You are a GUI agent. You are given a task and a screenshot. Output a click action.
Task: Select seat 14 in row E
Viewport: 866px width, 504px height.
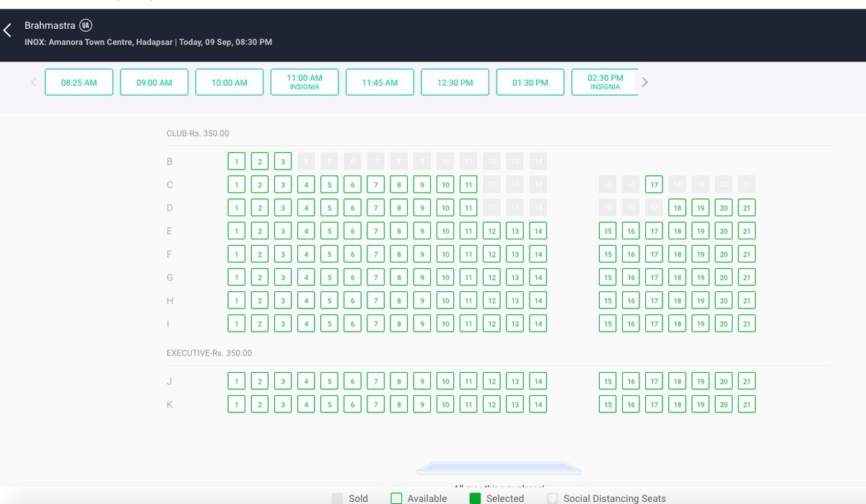538,231
